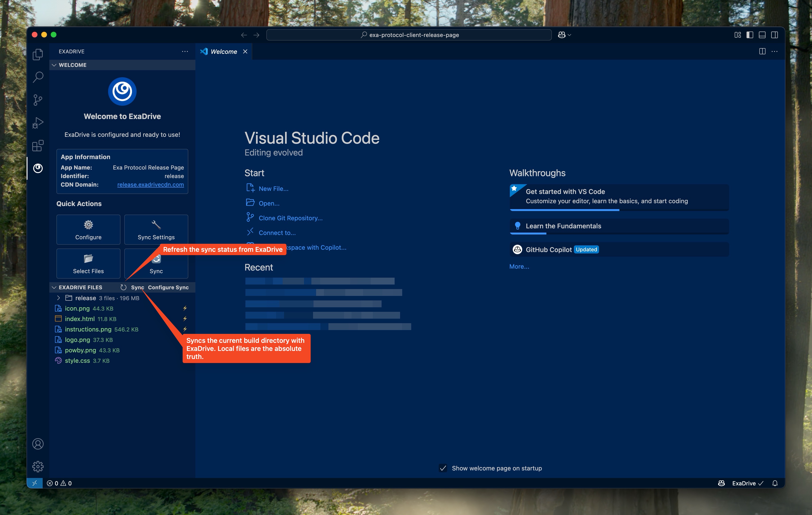Viewport: 812px width, 515px height.
Task: Select instructions.png in the file list
Action: (x=122, y=329)
